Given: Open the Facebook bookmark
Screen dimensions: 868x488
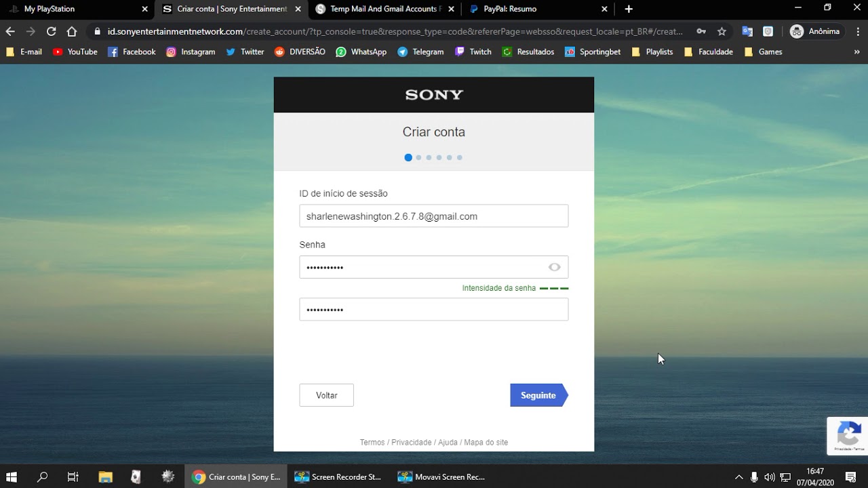Looking at the screenshot, I should [132, 52].
